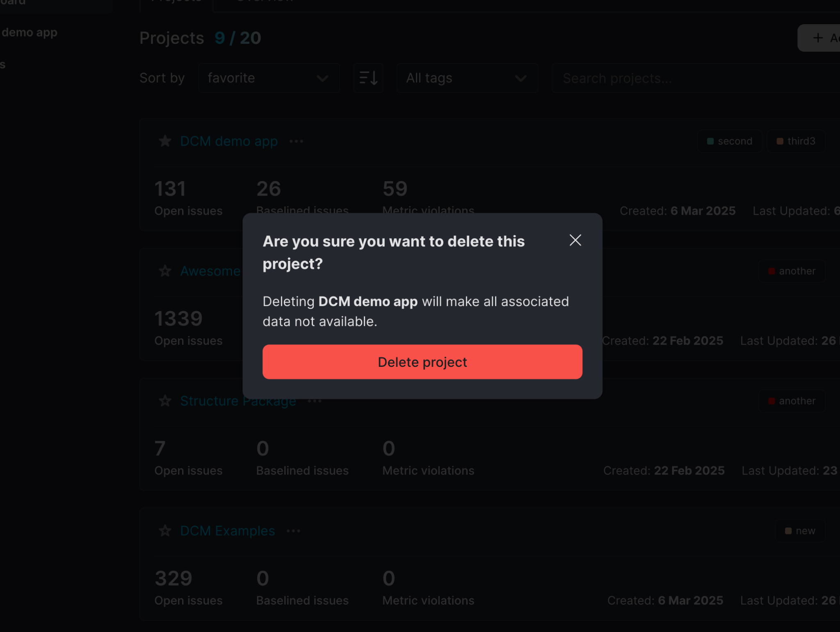Image resolution: width=840 pixels, height=632 pixels.
Task: Dismiss the delete confirmation dialog
Action: (x=575, y=241)
